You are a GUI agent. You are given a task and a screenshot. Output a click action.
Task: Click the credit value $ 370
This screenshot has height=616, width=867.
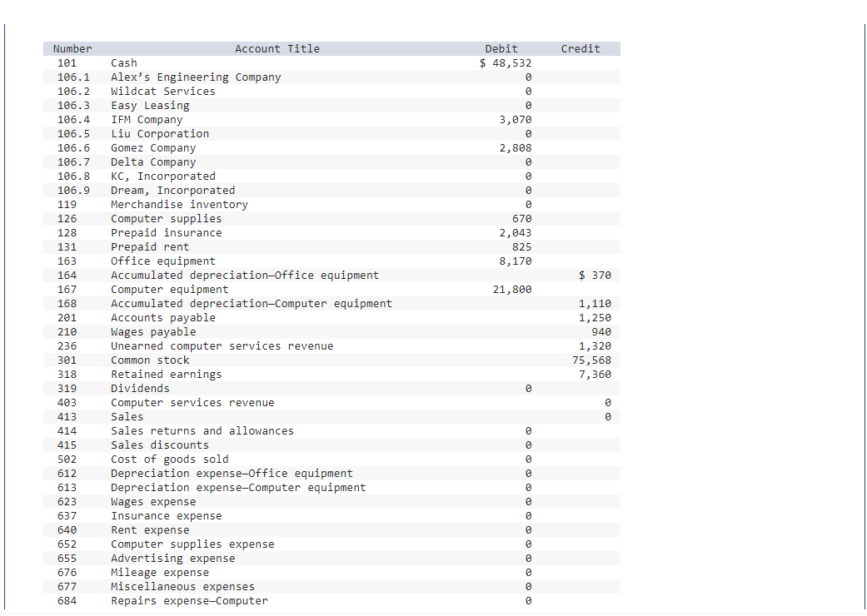(x=595, y=276)
